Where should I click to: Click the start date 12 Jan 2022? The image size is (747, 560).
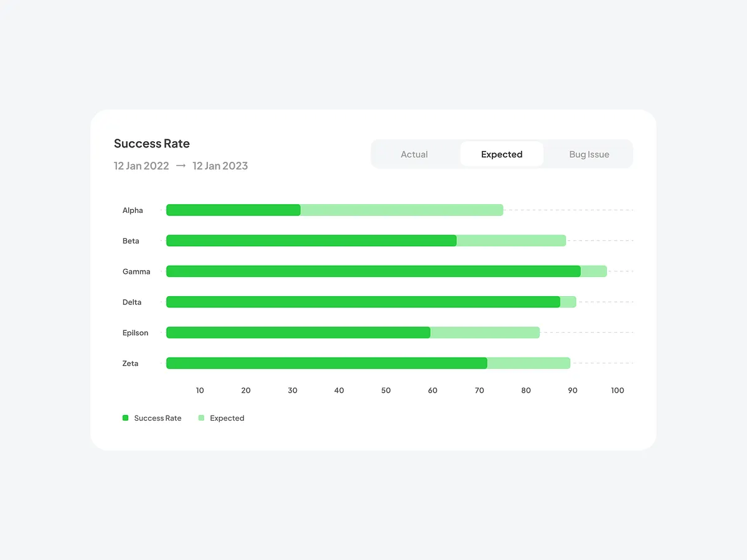(141, 166)
